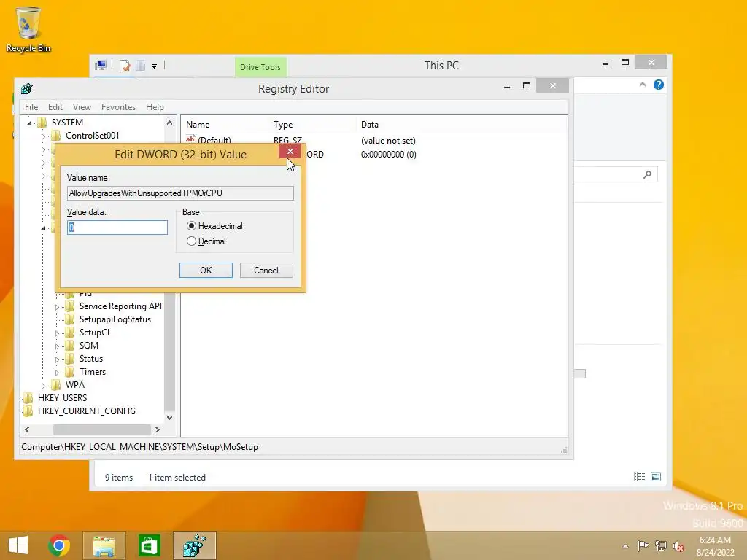This screenshot has width=747, height=560.
Task: Expand the WPA node
Action: (43, 386)
